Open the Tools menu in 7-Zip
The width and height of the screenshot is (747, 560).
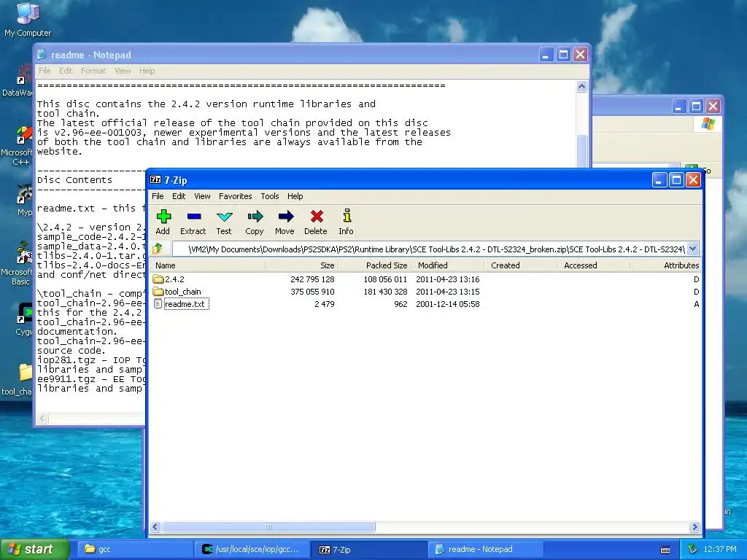[x=270, y=196]
